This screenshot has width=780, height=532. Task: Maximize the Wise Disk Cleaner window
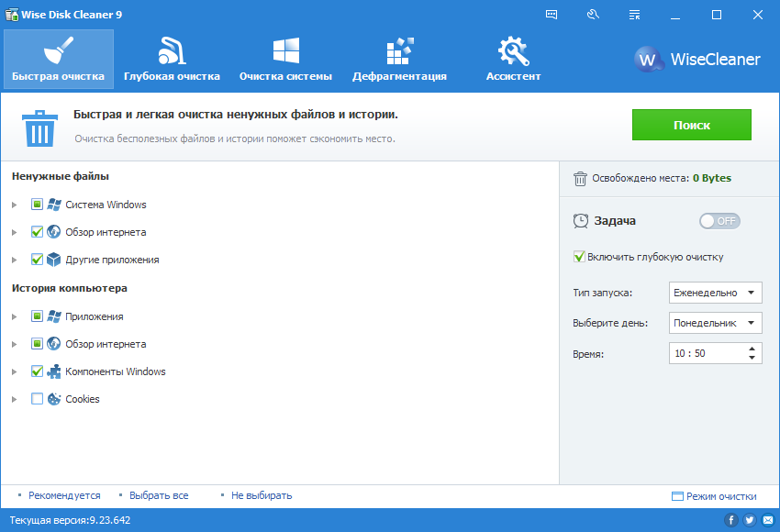coord(717,15)
